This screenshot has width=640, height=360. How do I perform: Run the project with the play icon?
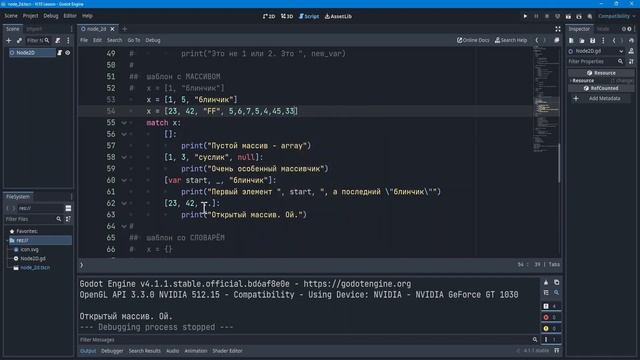[525, 16]
